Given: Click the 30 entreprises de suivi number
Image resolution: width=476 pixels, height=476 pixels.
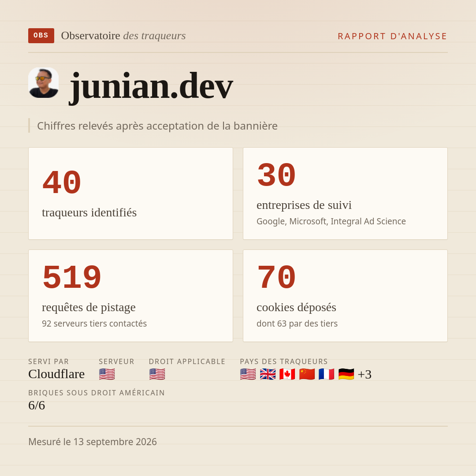Looking at the screenshot, I should click(x=276, y=175).
